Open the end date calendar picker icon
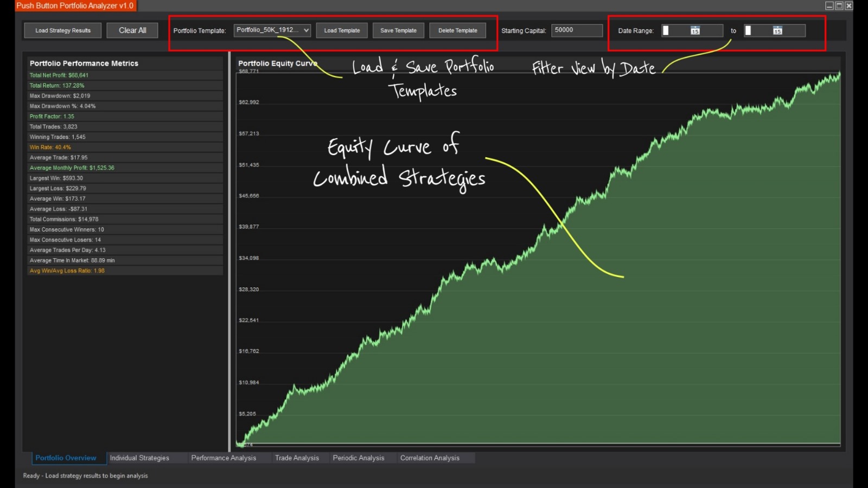Image resolution: width=868 pixels, height=488 pixels. click(x=777, y=31)
